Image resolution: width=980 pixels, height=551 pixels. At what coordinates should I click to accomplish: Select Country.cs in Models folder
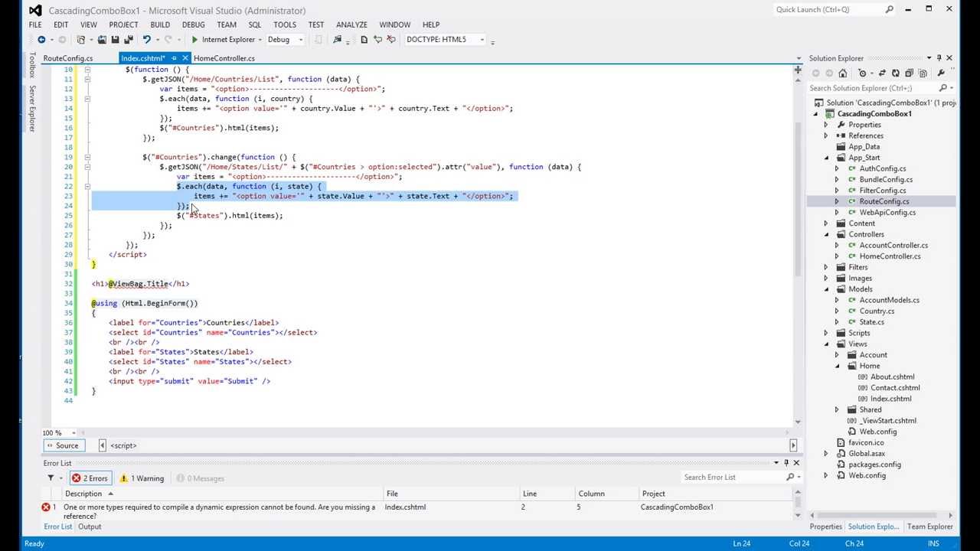tap(877, 311)
